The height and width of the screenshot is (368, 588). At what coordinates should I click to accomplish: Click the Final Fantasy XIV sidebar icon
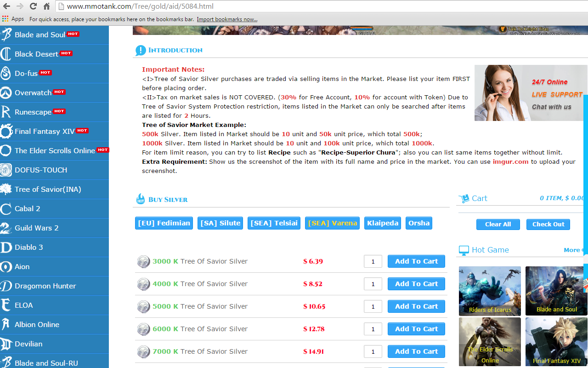point(6,132)
